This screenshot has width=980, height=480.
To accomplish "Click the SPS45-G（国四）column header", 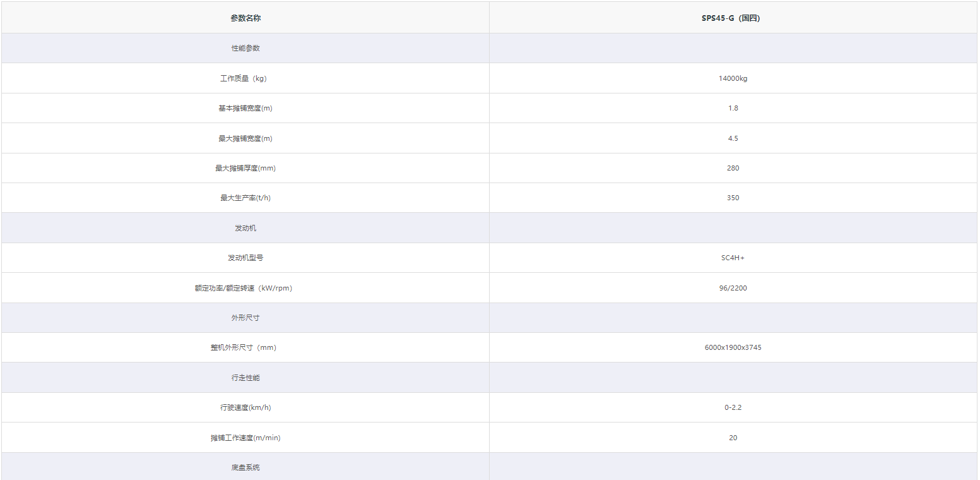I will point(733,18).
